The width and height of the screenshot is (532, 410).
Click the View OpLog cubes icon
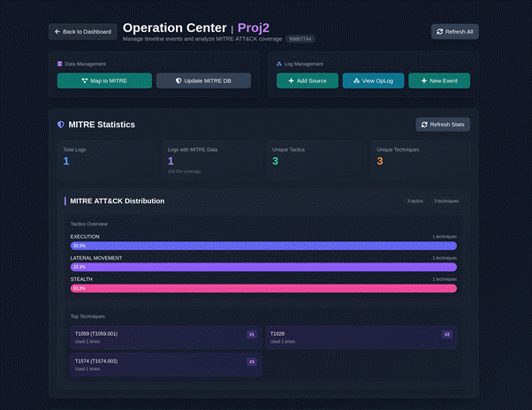356,80
